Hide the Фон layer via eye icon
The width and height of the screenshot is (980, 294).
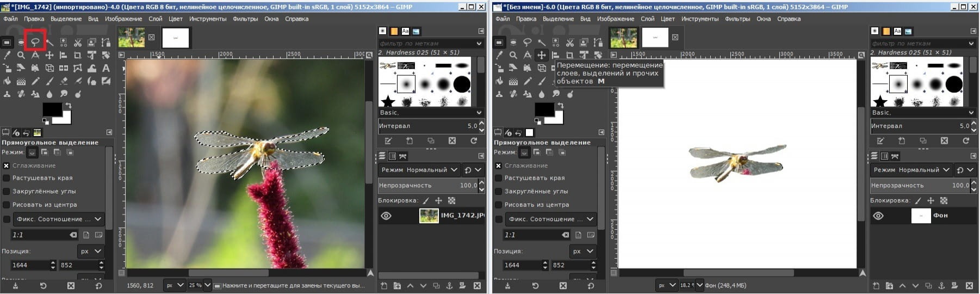tap(878, 216)
